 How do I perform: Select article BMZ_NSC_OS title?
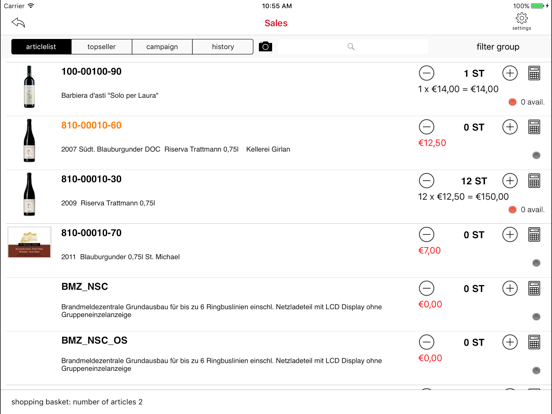click(x=94, y=341)
